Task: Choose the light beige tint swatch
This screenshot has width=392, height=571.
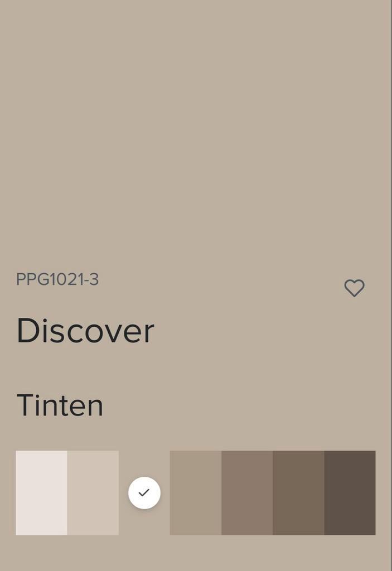Action: pyautogui.click(x=93, y=493)
